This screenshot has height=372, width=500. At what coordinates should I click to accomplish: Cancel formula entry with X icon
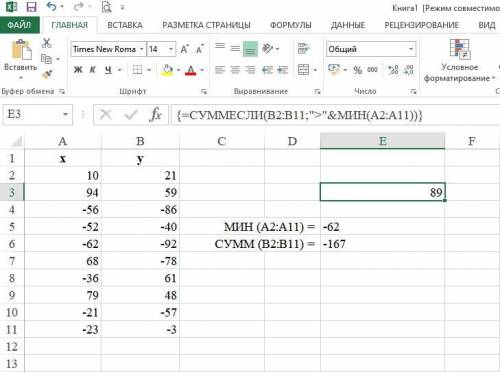coord(106,115)
